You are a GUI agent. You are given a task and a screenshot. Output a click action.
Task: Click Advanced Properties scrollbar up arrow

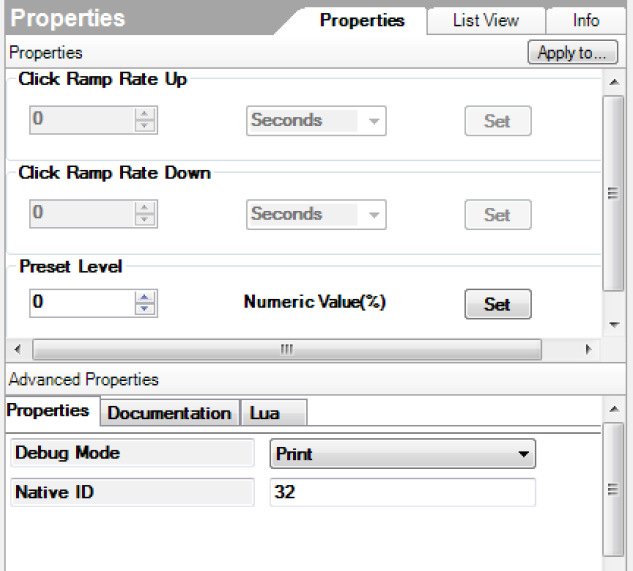pos(614,409)
